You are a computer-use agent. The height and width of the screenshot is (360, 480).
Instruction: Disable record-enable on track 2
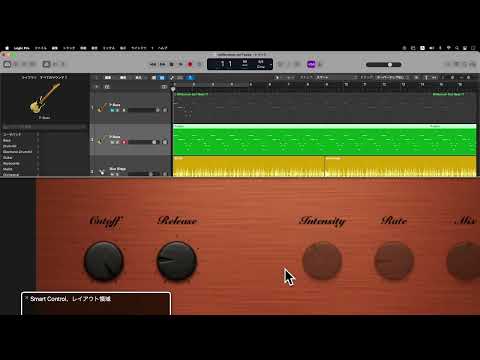point(124,142)
